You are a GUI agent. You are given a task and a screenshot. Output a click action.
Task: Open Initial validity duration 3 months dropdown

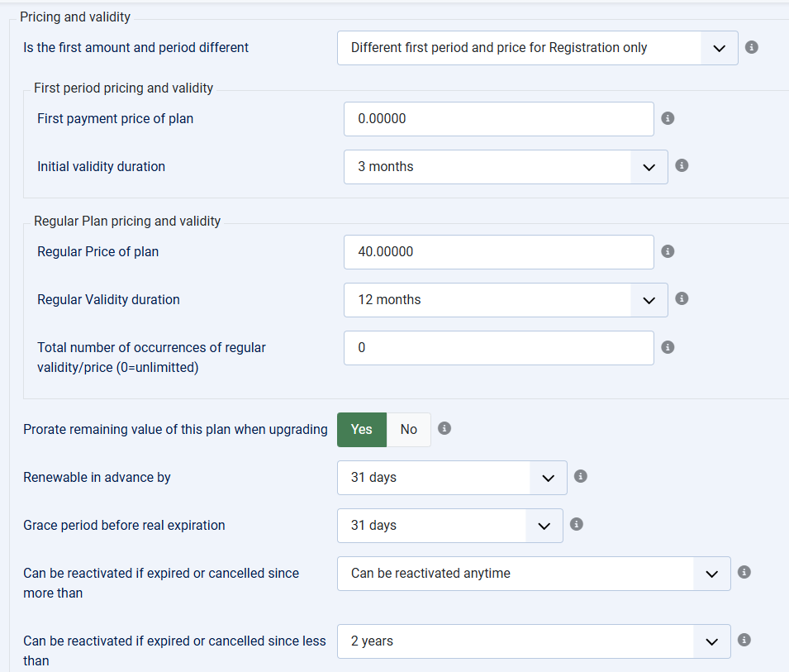(x=506, y=167)
